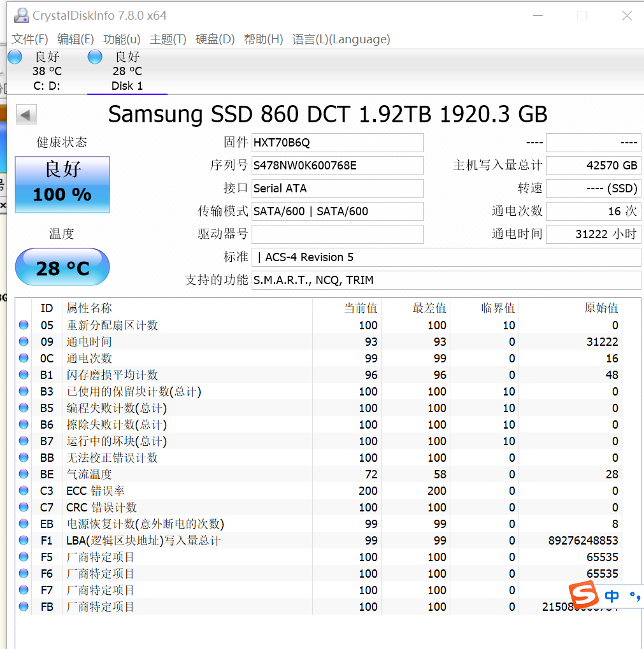This screenshot has height=649, width=644.
Task: Click the serial number field S478NW0K600768E
Action: coord(338,166)
